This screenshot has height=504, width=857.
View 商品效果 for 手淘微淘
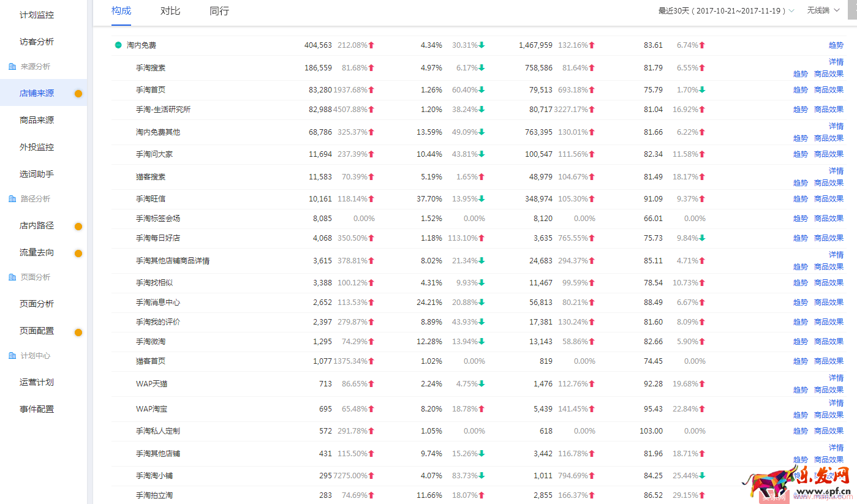pos(829,342)
